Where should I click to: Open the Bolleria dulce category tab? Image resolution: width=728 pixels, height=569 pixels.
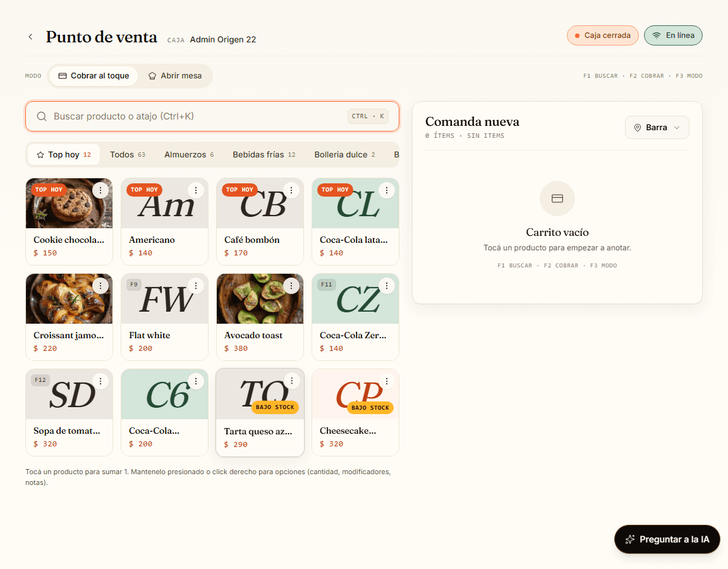coord(344,155)
